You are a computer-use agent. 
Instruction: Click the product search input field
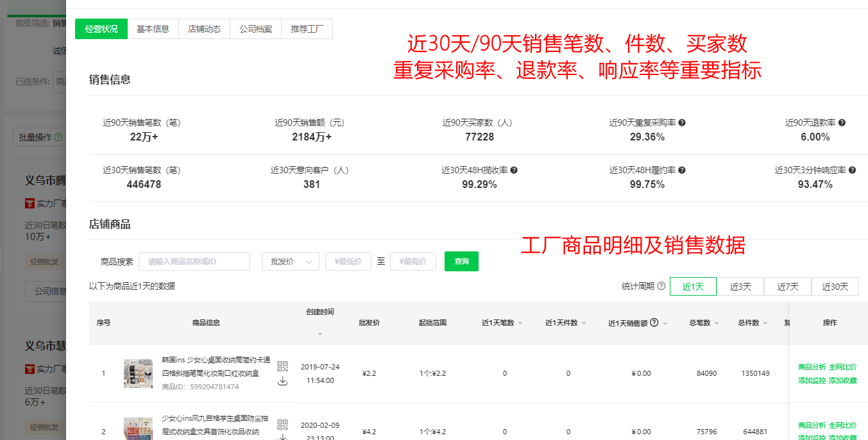(194, 261)
